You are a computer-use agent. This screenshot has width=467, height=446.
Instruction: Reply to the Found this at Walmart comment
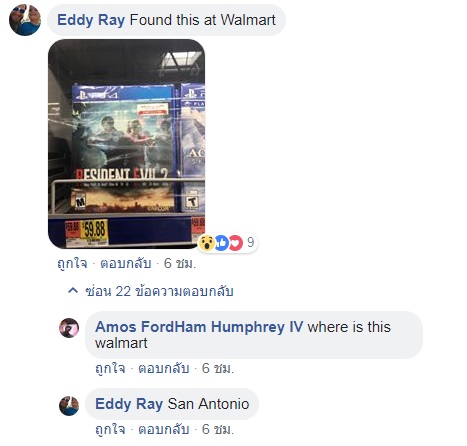126,263
